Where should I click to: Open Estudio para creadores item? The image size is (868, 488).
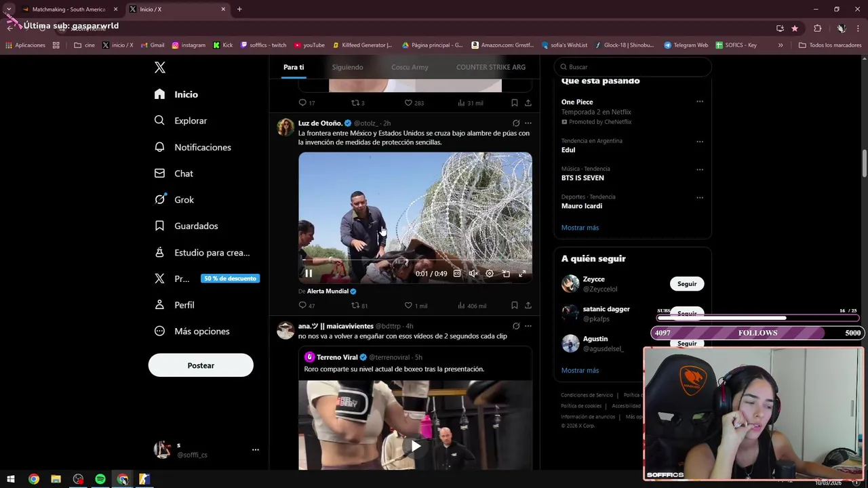202,252
